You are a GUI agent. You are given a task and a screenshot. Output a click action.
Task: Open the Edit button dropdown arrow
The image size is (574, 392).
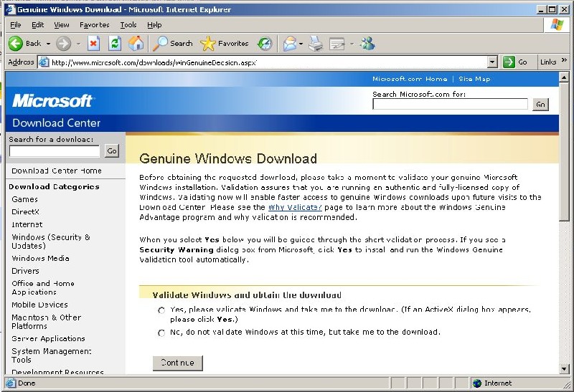click(x=352, y=44)
